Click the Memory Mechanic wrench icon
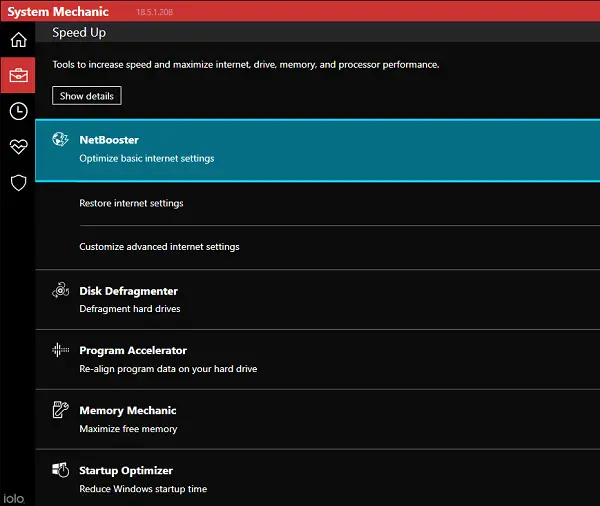The width and height of the screenshot is (600, 506). [x=60, y=410]
